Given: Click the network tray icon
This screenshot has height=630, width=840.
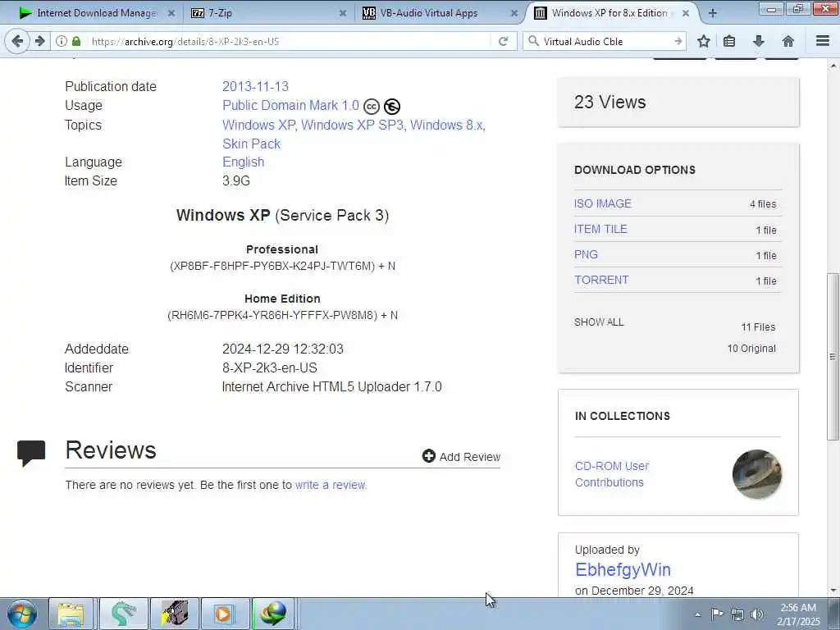Looking at the screenshot, I should coord(737,614).
